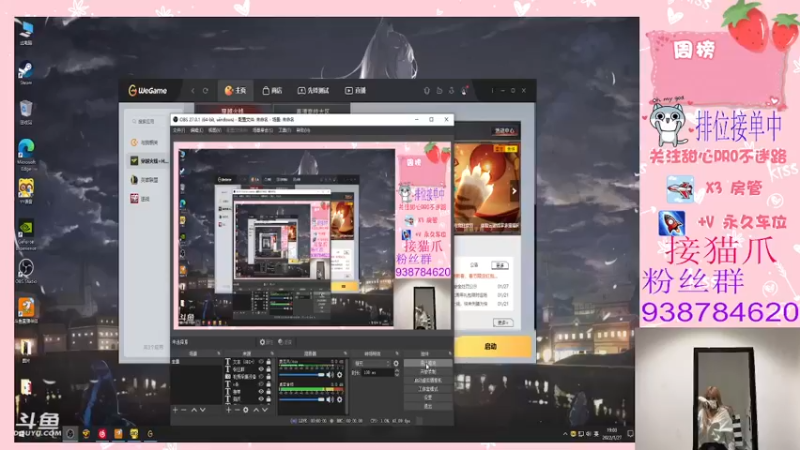Screen dimensions: 800x450
Task: Toggle the lock of the 文本 (GDI+) source
Action: 268,362
